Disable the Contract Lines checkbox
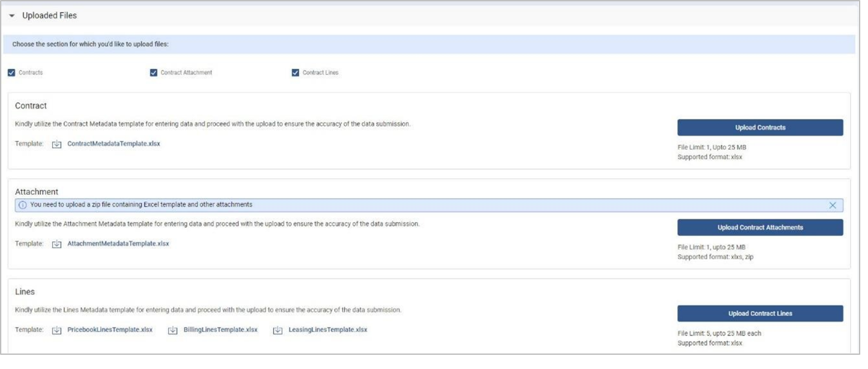 [x=296, y=73]
